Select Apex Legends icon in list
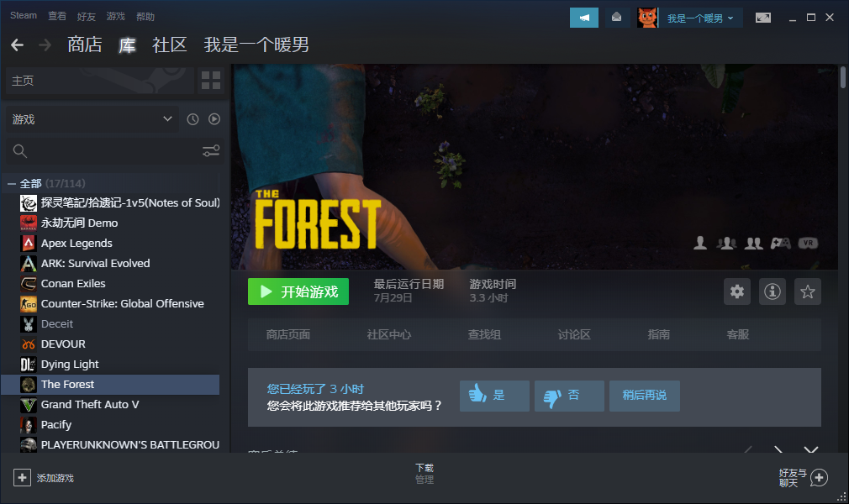 [x=28, y=243]
